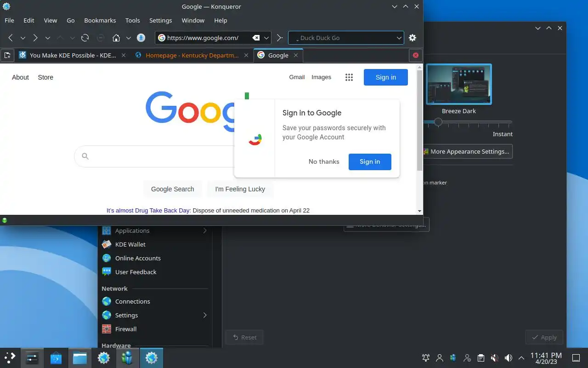Click Sign in inside the Google popup
The height and width of the screenshot is (368, 588).
click(x=370, y=161)
